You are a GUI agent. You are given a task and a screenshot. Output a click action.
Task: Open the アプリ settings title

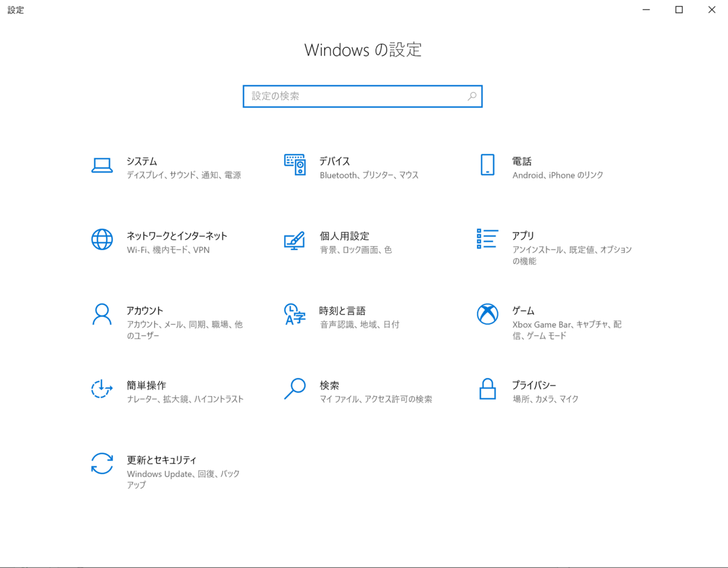pyautogui.click(x=523, y=236)
